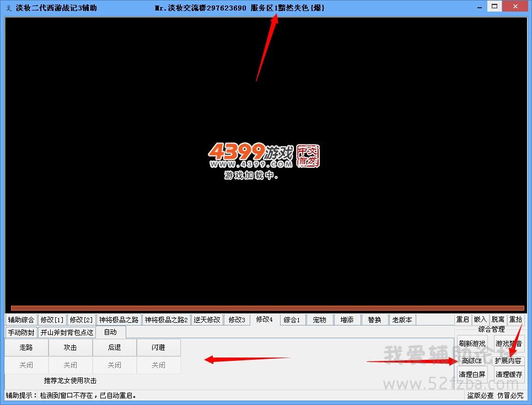Open the 开山斧封背包点这 sub-tab
The image size is (532, 405).
[67, 332]
